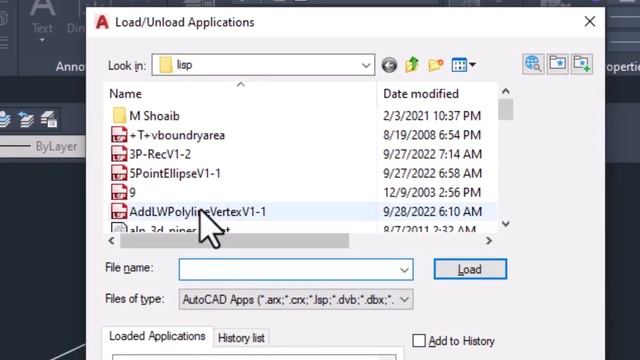Select the +T+vboundryarea lisp file
This screenshot has height=360, width=640.
tap(177, 135)
